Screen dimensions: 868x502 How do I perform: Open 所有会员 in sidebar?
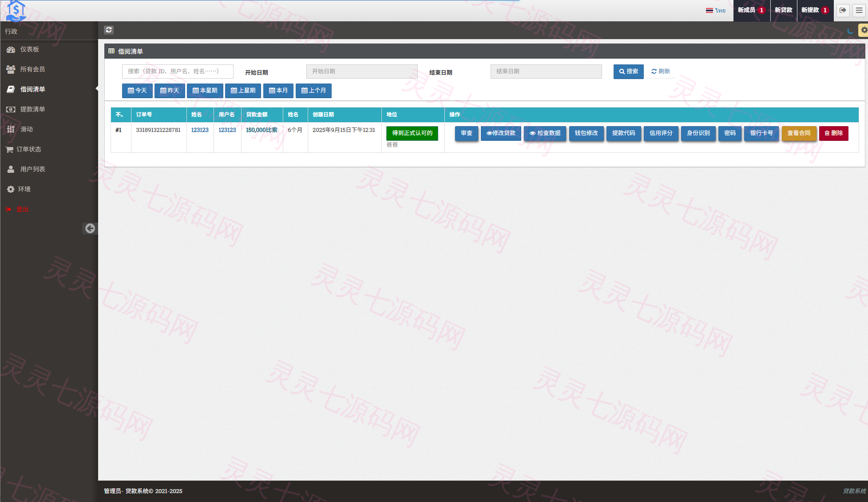click(49, 69)
